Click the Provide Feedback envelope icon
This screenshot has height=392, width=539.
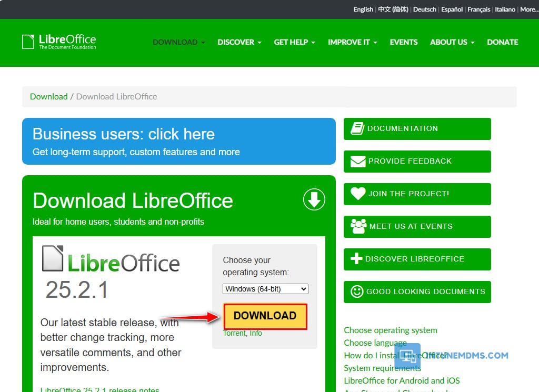pos(358,161)
